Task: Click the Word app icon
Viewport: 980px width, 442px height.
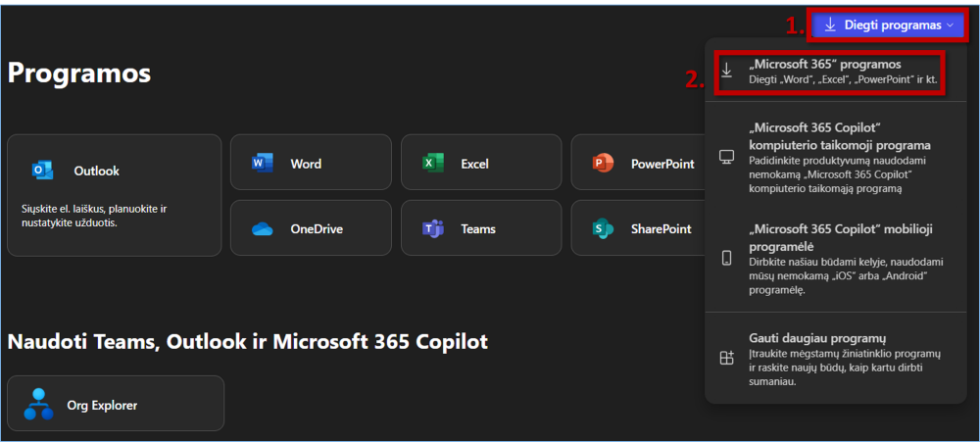Action: [x=263, y=164]
